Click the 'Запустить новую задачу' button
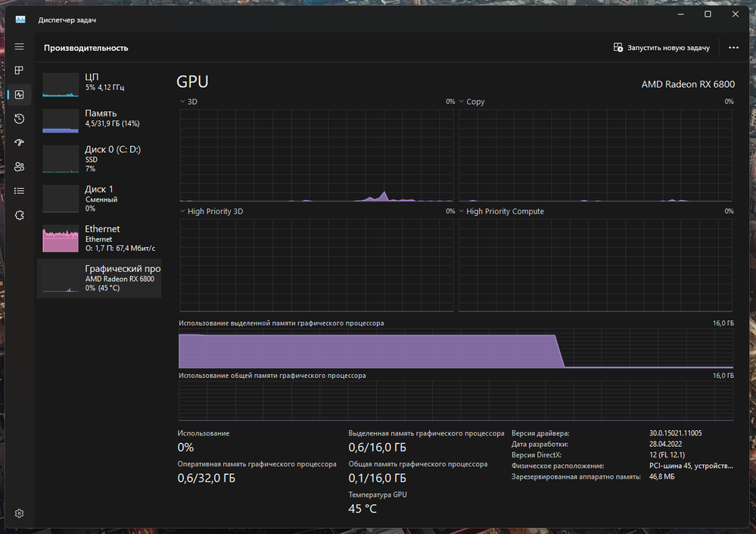 tap(661, 48)
